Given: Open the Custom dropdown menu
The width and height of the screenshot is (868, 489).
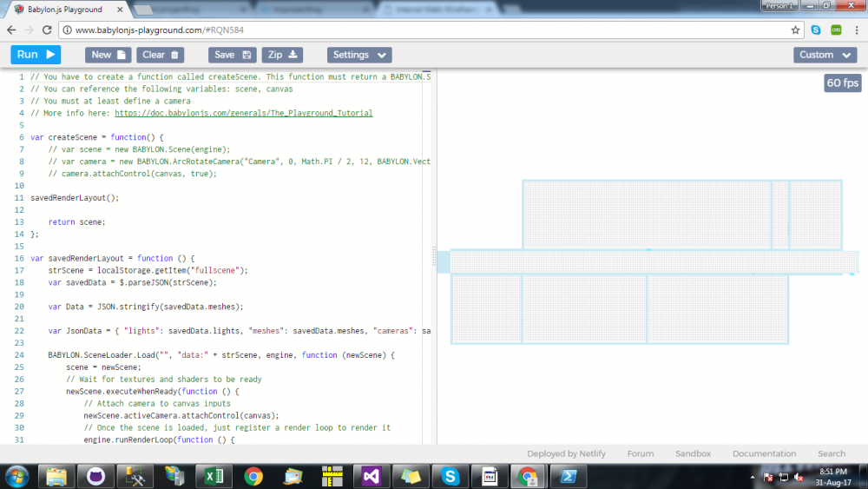Looking at the screenshot, I should (x=825, y=55).
